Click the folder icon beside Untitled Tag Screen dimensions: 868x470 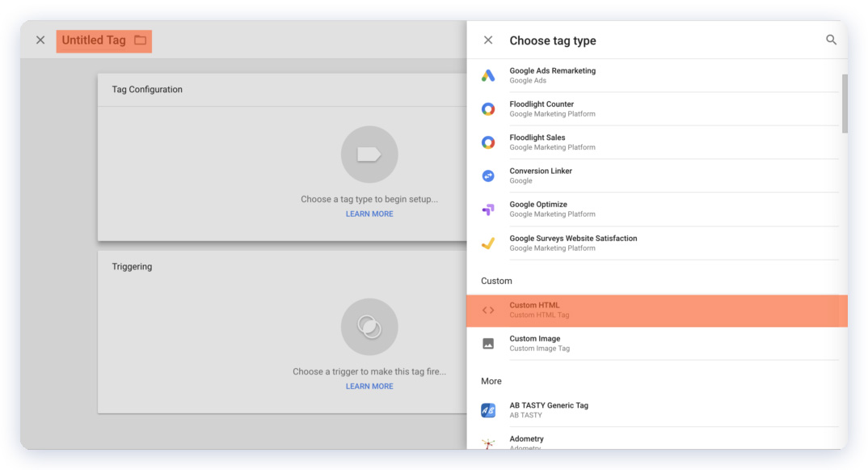point(141,40)
